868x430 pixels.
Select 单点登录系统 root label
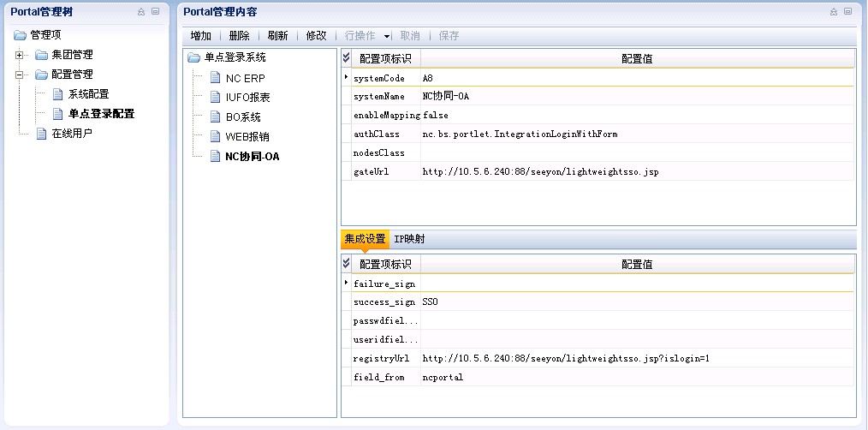tap(235, 57)
